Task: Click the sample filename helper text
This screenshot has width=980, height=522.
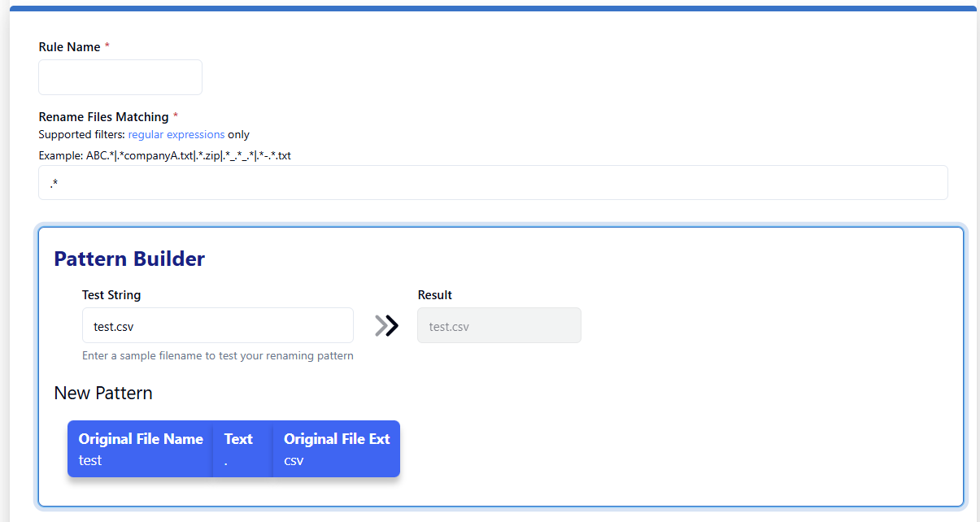Action: tap(218, 356)
